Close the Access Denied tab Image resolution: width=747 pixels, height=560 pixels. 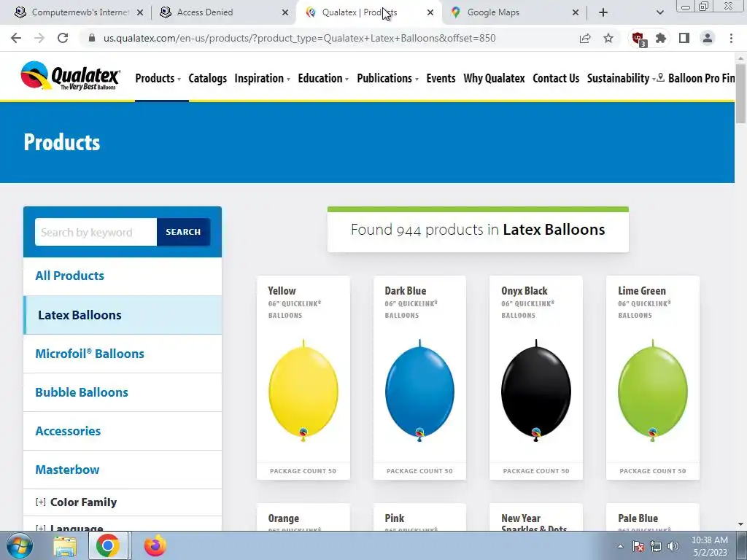[285, 12]
